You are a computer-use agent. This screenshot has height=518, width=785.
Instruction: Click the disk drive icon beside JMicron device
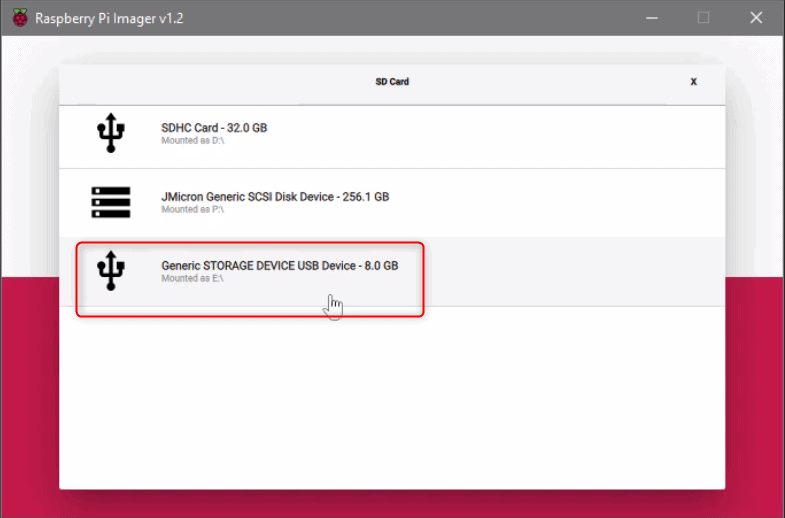(111, 202)
